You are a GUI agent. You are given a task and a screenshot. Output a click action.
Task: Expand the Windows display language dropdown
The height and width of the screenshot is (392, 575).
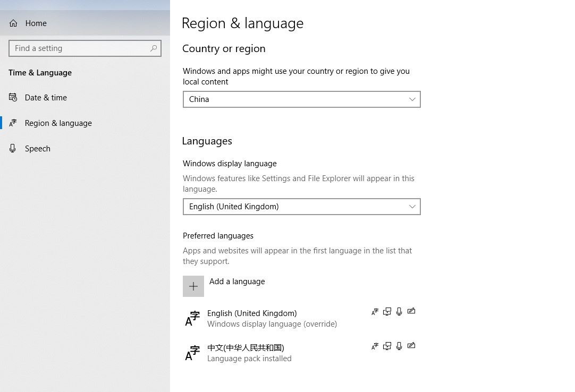click(301, 207)
